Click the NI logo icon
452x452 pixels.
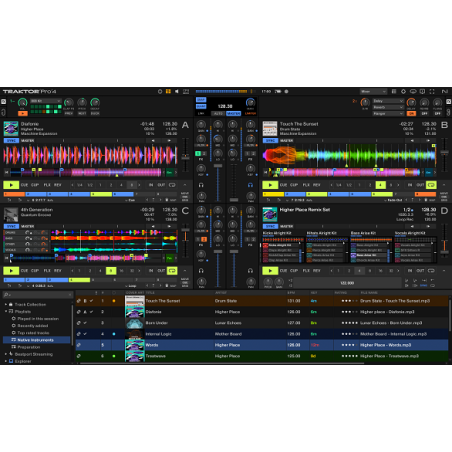445,91
